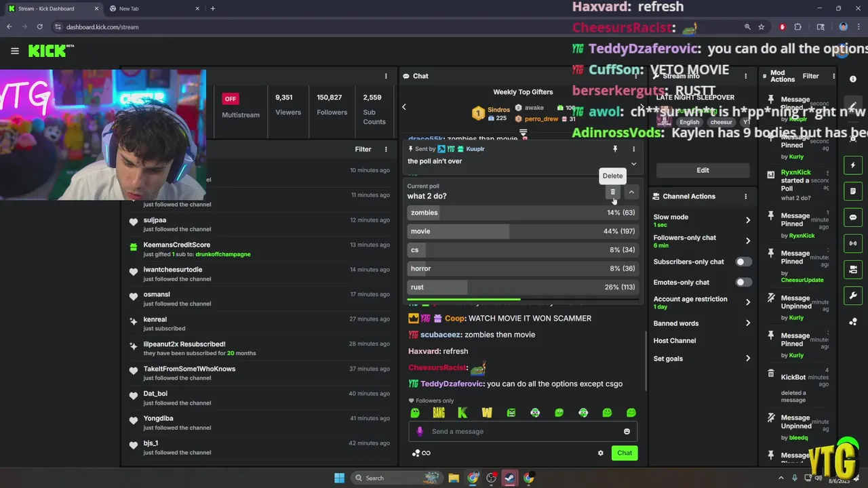Viewport: 868px width, 488px height.
Task: Select the Stream - Kick Dashboard tab
Action: 54,9
